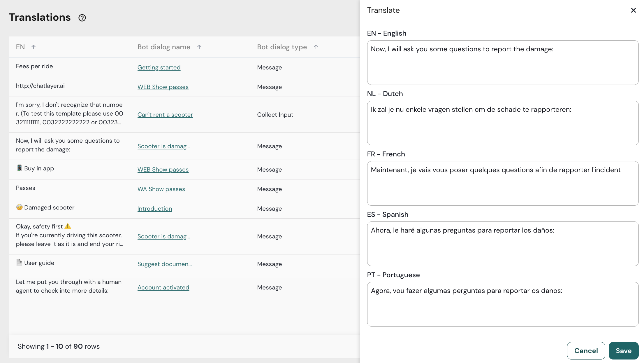Image resolution: width=644 pixels, height=363 pixels.
Task: Close the Translate panel with X
Action: tap(633, 10)
